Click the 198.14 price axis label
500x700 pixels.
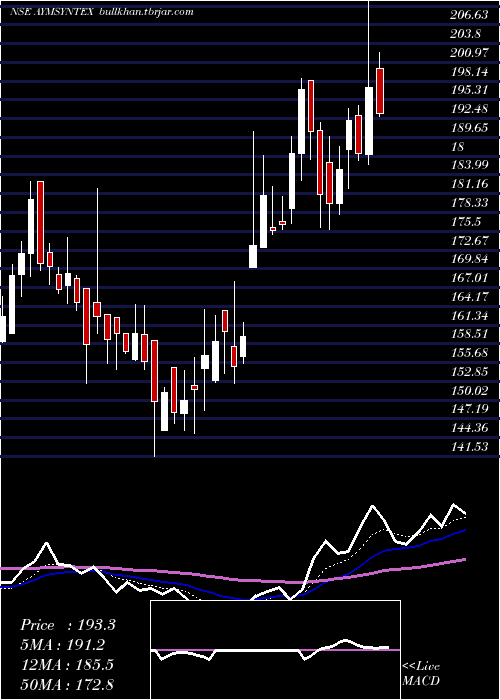(469, 71)
